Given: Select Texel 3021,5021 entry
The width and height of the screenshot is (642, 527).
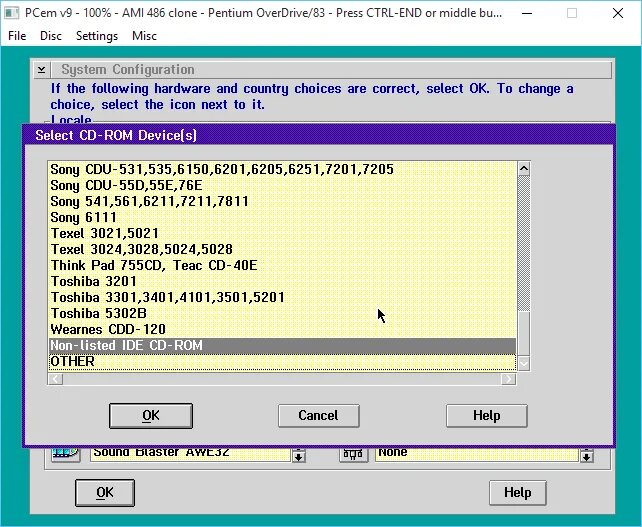Looking at the screenshot, I should (282, 233).
